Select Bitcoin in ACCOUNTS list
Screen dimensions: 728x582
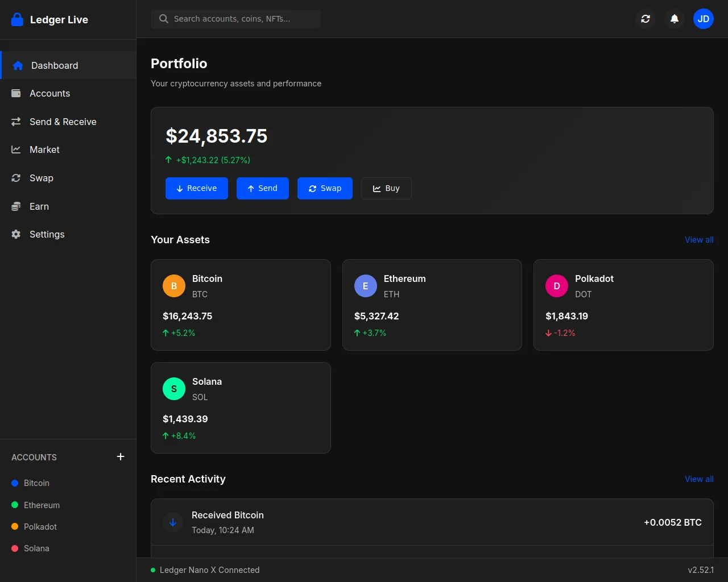pyautogui.click(x=68, y=483)
